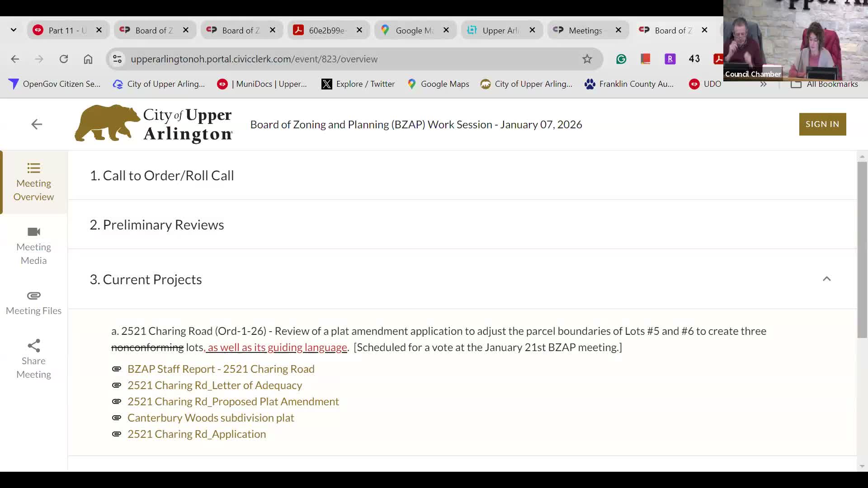Open the site information icon in the address bar
This screenshot has width=868, height=488.
tap(118, 59)
